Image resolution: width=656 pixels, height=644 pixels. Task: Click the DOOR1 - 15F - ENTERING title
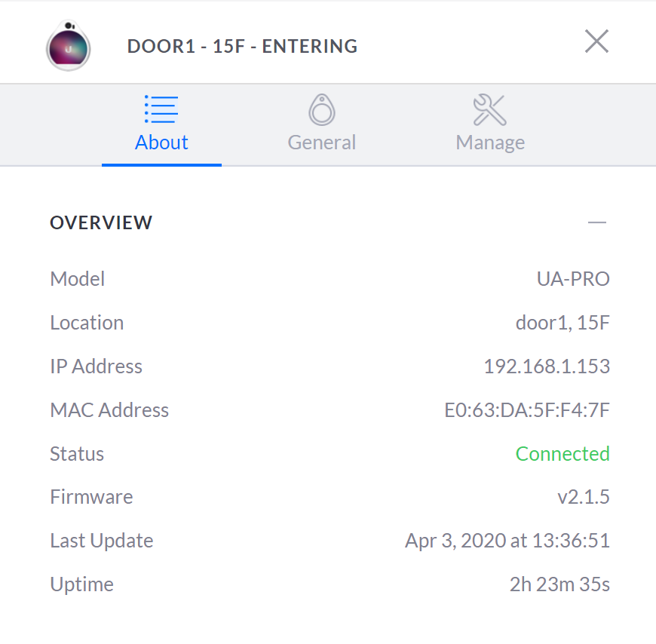click(x=242, y=47)
